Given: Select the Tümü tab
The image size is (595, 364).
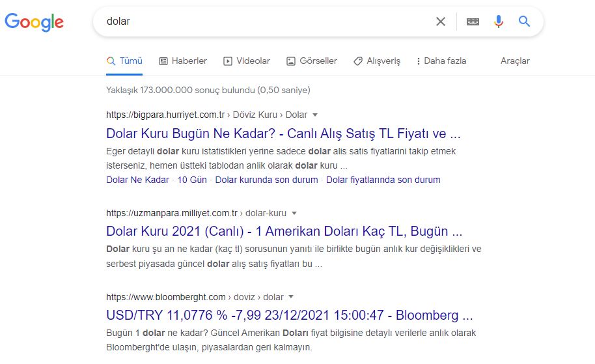Looking at the screenshot, I should (124, 61).
